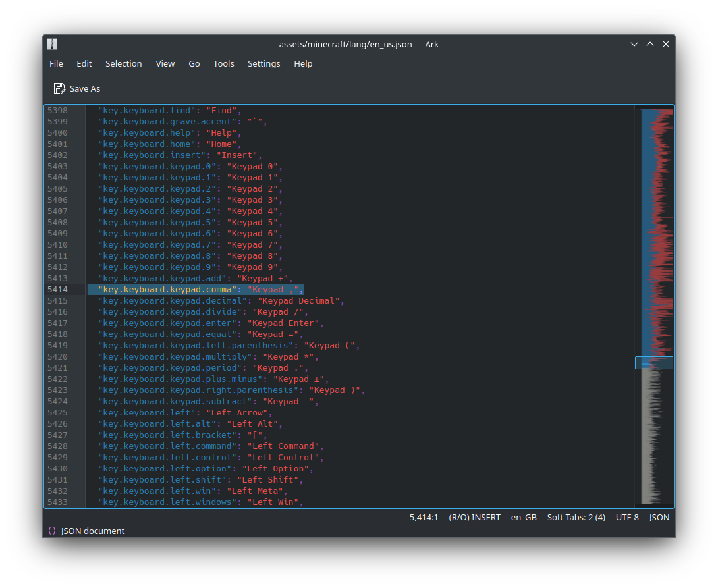The image size is (718, 588).
Task: Open the JSON syntax mode selector
Action: pos(659,517)
